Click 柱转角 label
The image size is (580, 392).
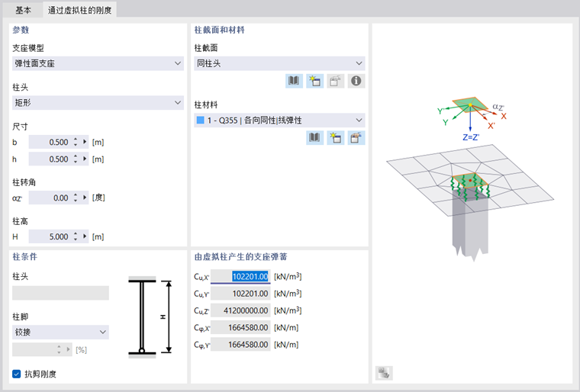(24, 182)
